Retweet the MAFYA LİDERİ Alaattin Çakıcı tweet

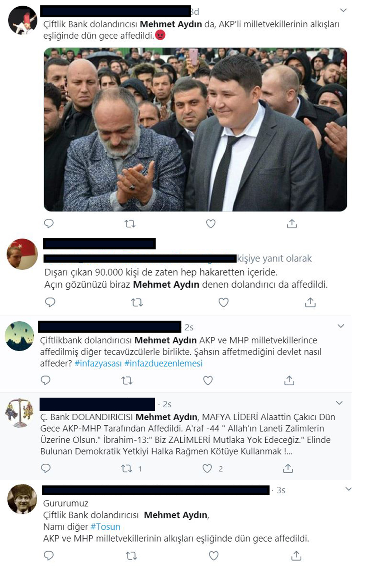127,469
